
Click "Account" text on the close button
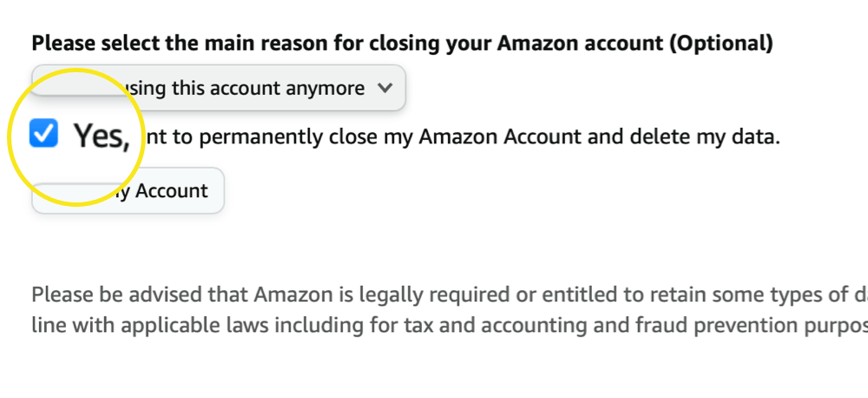[170, 191]
